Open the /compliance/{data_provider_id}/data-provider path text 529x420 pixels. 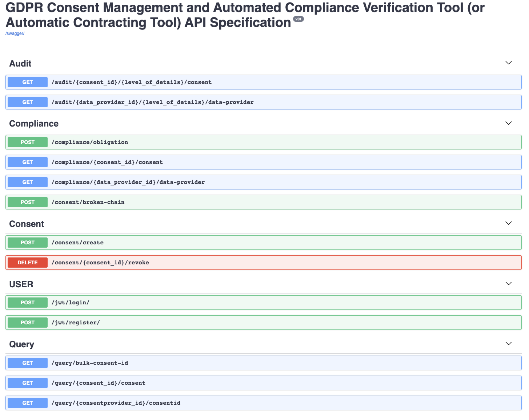point(128,182)
